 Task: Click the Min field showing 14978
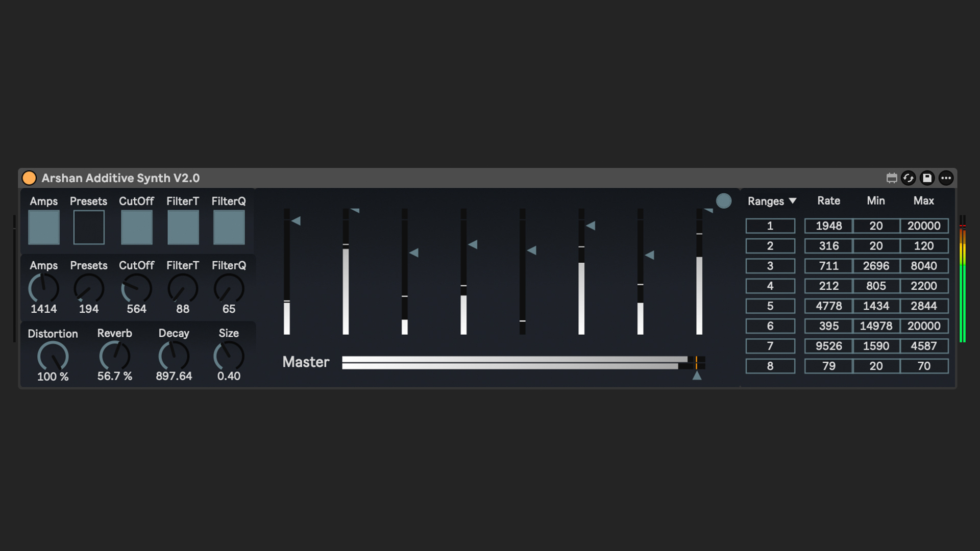[x=876, y=326]
